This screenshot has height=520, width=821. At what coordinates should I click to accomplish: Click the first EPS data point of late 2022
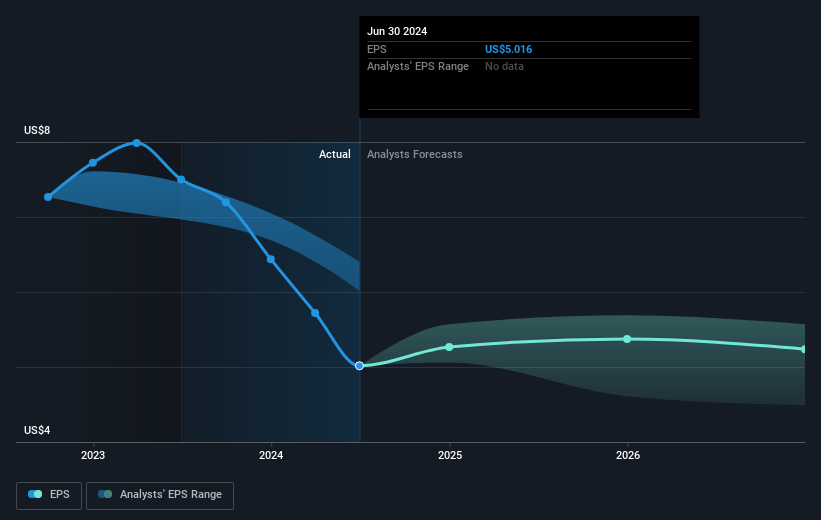tap(48, 197)
